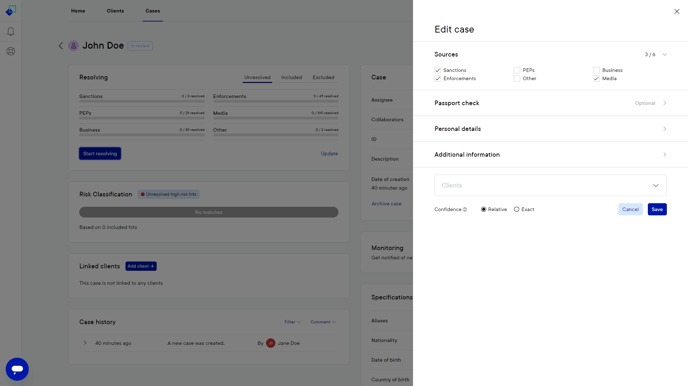Click the Cancel button

click(630, 209)
